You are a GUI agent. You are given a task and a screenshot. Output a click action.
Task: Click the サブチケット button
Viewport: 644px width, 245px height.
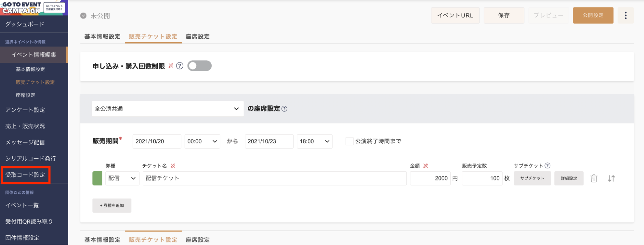pos(532,178)
